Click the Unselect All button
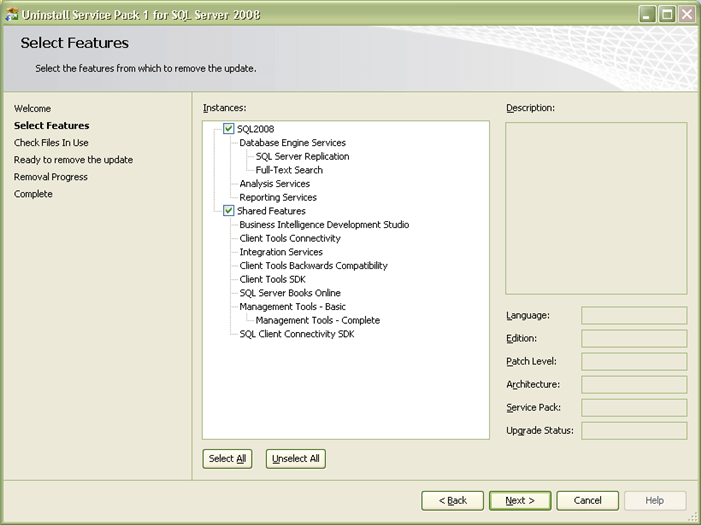The height and width of the screenshot is (525, 701). click(296, 459)
